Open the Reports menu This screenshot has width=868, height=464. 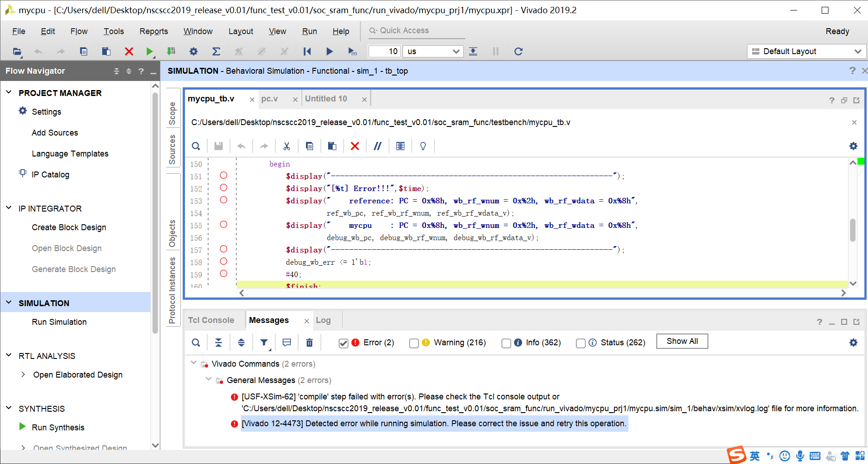pos(154,31)
